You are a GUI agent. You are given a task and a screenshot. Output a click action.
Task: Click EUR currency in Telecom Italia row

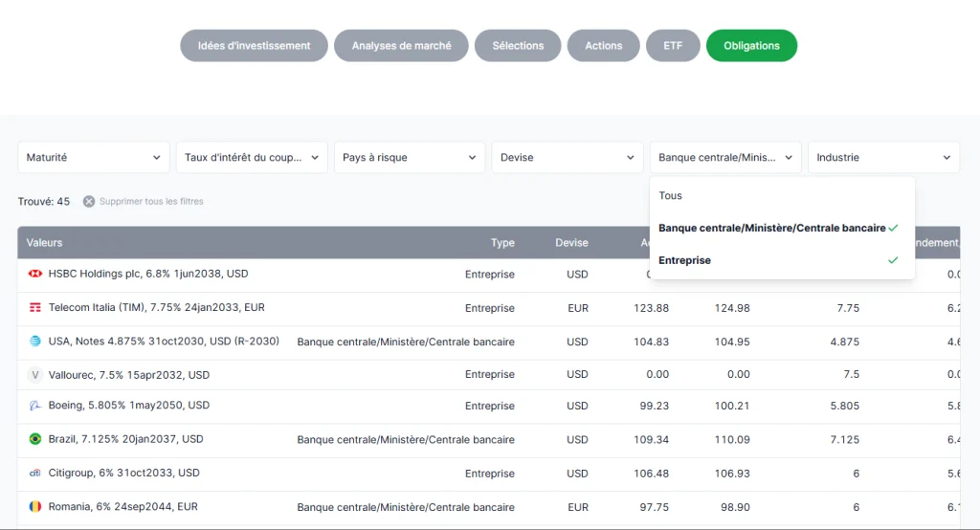[578, 308]
